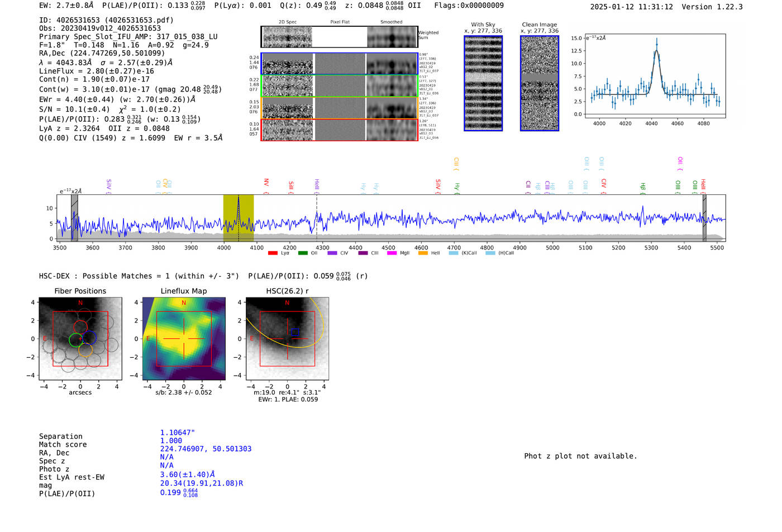Open the Clean Image cutout
Image resolution: width=782 pixels, height=532 pixels.
coord(540,83)
